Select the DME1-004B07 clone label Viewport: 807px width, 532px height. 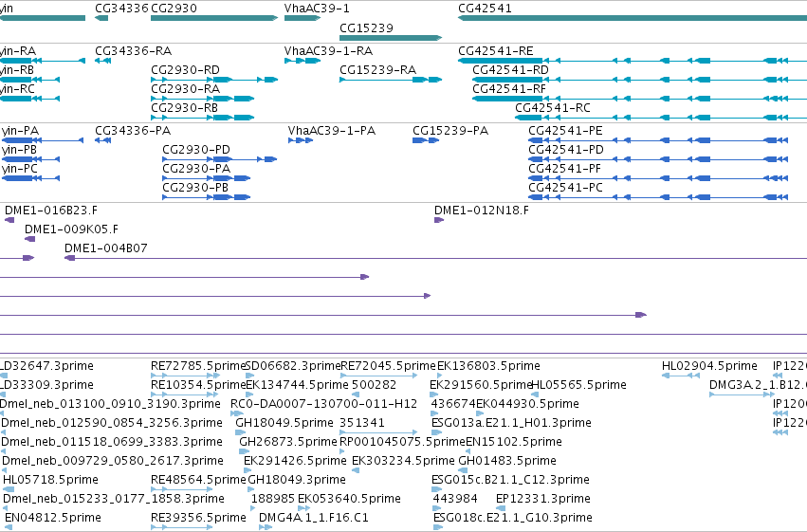click(106, 248)
